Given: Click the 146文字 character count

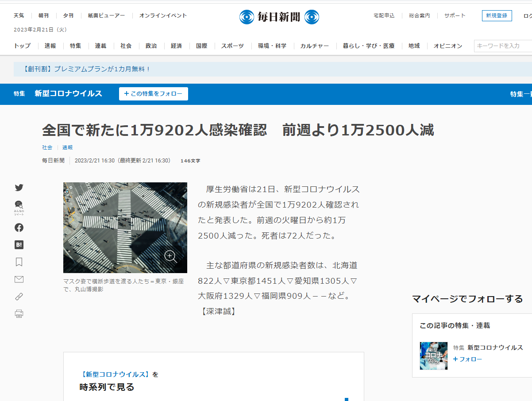Looking at the screenshot, I should pyautogui.click(x=190, y=161).
